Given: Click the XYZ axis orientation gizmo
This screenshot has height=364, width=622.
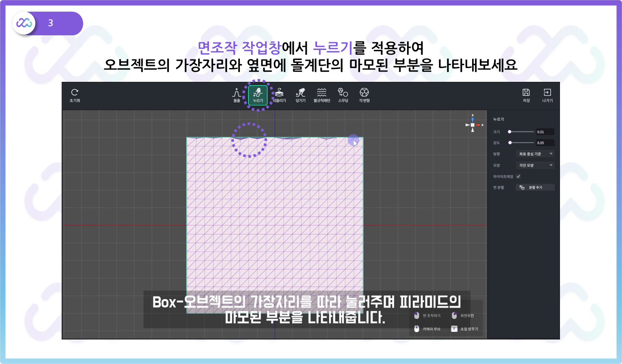Looking at the screenshot, I should [x=473, y=124].
